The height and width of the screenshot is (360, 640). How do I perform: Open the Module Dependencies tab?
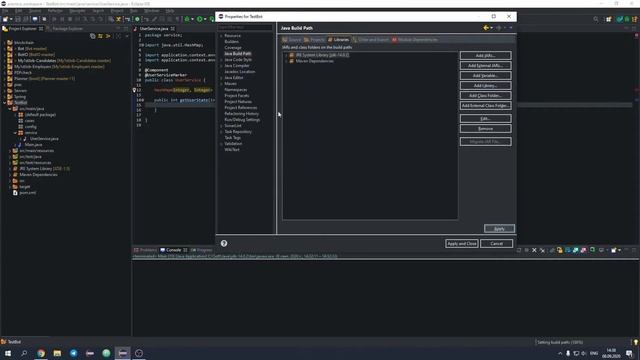(415, 40)
